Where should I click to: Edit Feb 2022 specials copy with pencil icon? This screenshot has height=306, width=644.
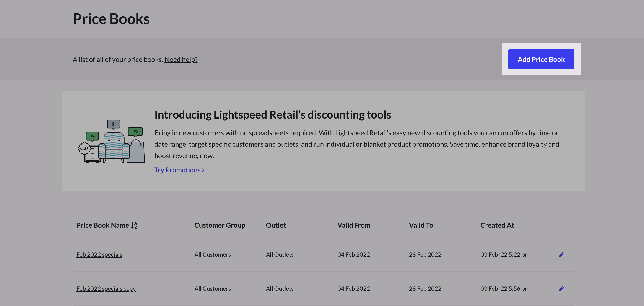click(561, 288)
